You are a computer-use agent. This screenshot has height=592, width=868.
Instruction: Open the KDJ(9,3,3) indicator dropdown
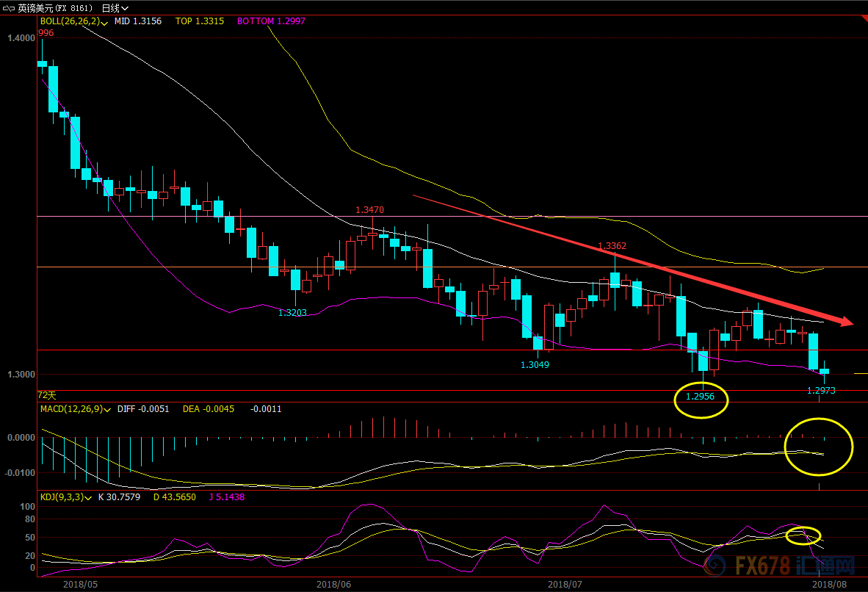click(x=89, y=498)
